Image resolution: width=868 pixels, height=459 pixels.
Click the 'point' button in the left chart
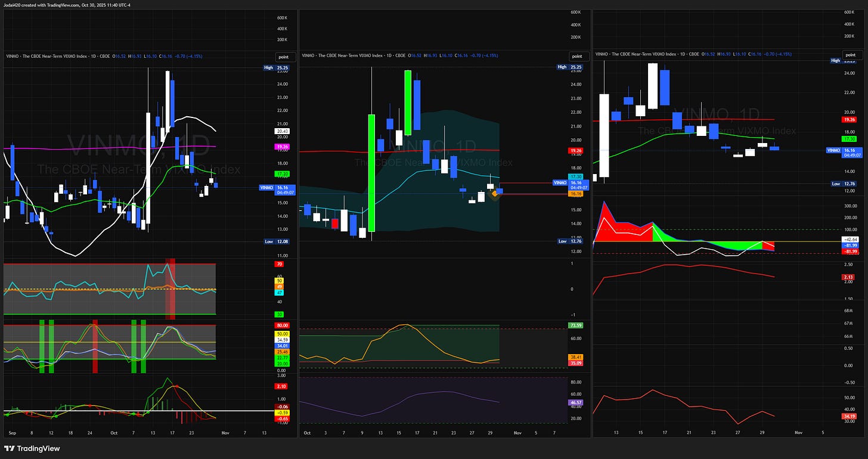coord(283,56)
